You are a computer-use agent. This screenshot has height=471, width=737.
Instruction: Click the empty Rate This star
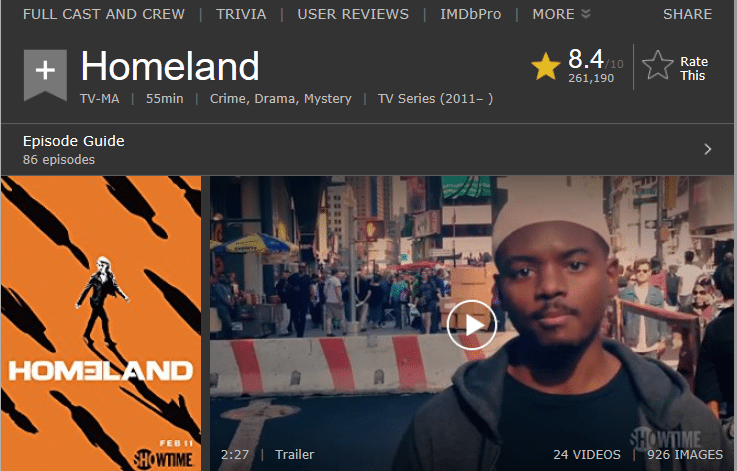pyautogui.click(x=658, y=66)
